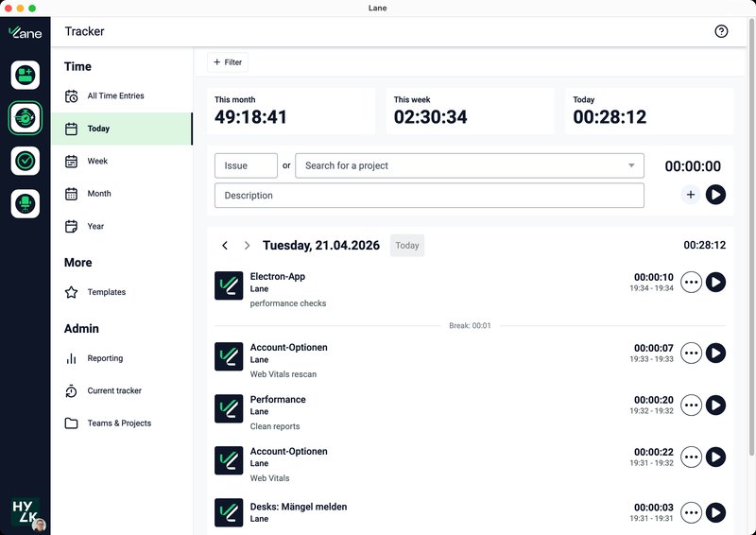Open All Time Entries view
The width and height of the screenshot is (756, 535).
(122, 96)
